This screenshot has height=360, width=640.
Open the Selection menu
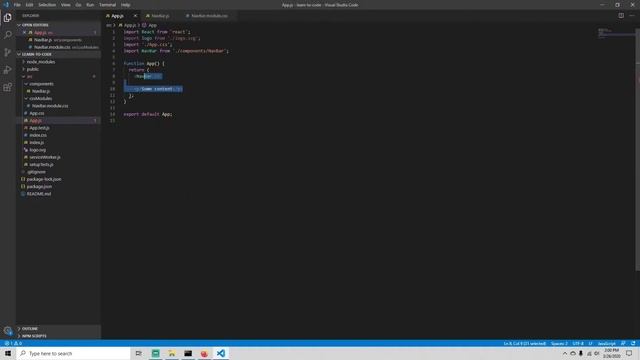(x=47, y=5)
